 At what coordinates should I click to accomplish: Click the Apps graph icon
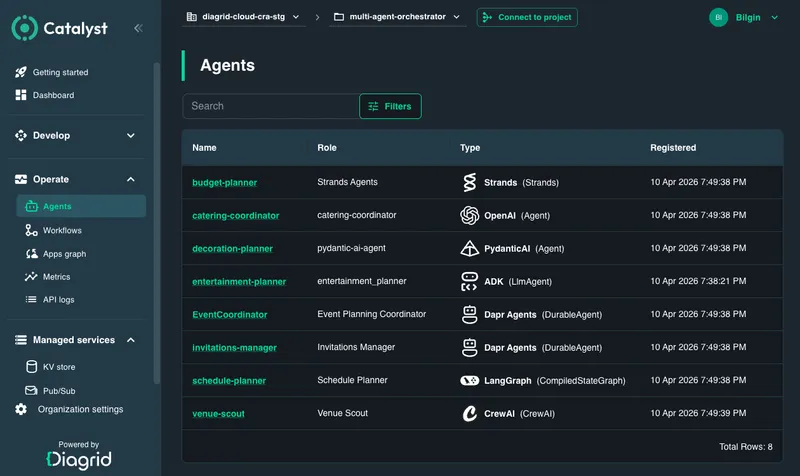31,253
